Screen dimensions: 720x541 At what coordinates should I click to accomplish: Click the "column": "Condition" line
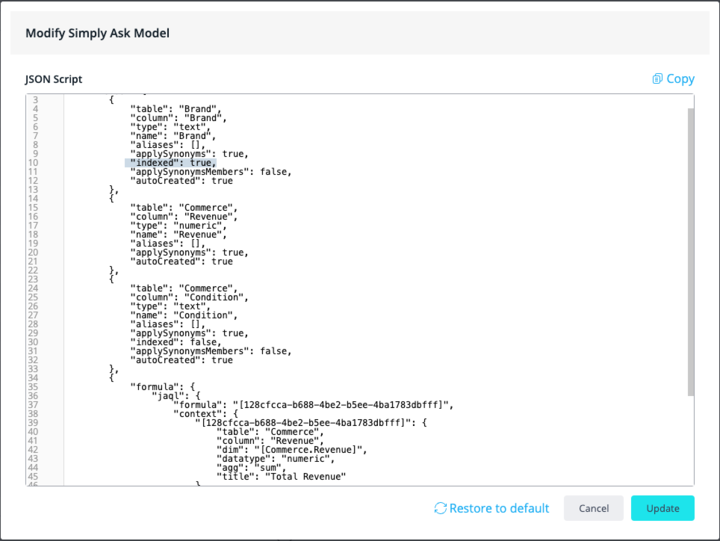point(190,297)
